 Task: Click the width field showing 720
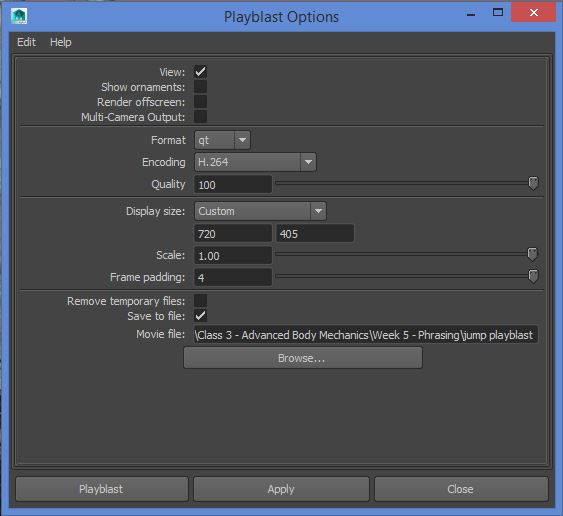coord(233,234)
